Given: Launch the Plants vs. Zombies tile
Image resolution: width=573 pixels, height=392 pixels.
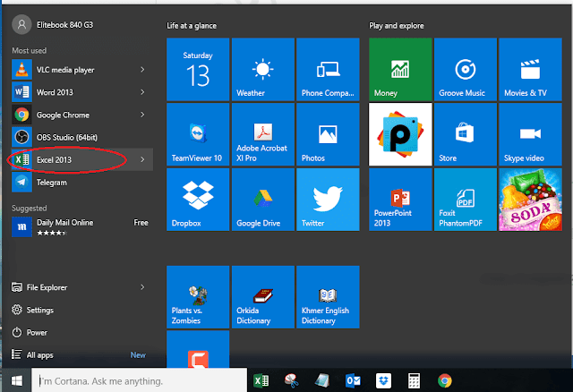Looking at the screenshot, I should point(198,296).
